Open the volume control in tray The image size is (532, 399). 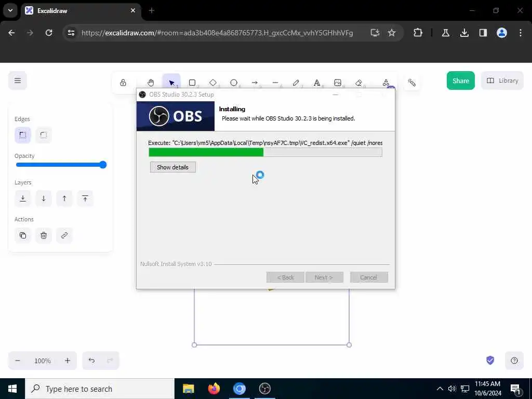click(x=452, y=389)
